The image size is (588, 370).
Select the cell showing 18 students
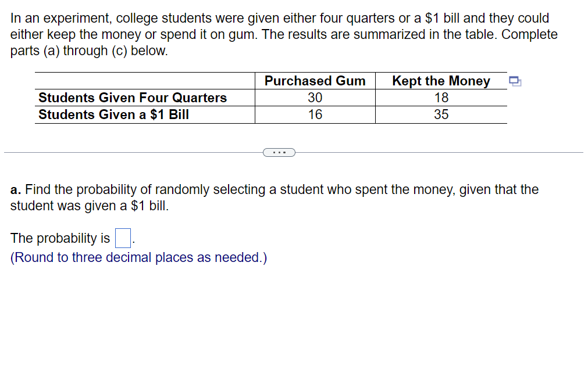pos(441,98)
